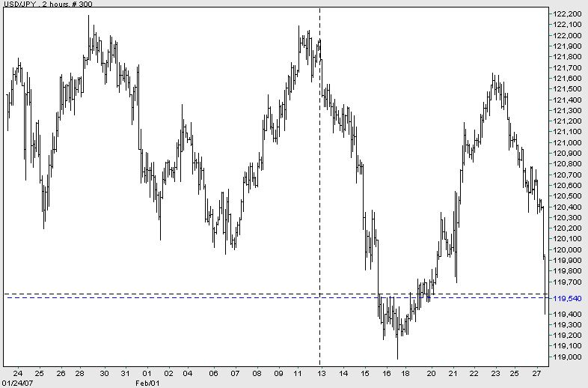Image resolution: width=588 pixels, height=388 pixels.
Task: Select date 23 on the time axis
Action: pos(494,373)
